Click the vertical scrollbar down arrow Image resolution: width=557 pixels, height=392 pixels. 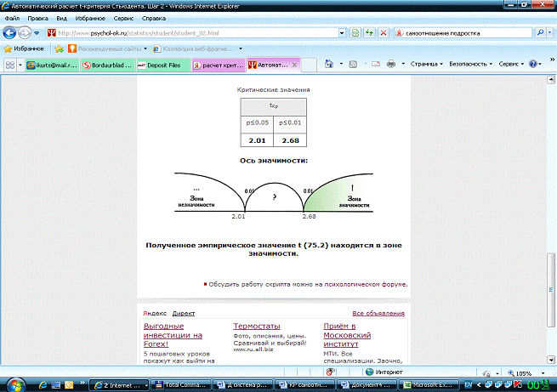coord(551,361)
